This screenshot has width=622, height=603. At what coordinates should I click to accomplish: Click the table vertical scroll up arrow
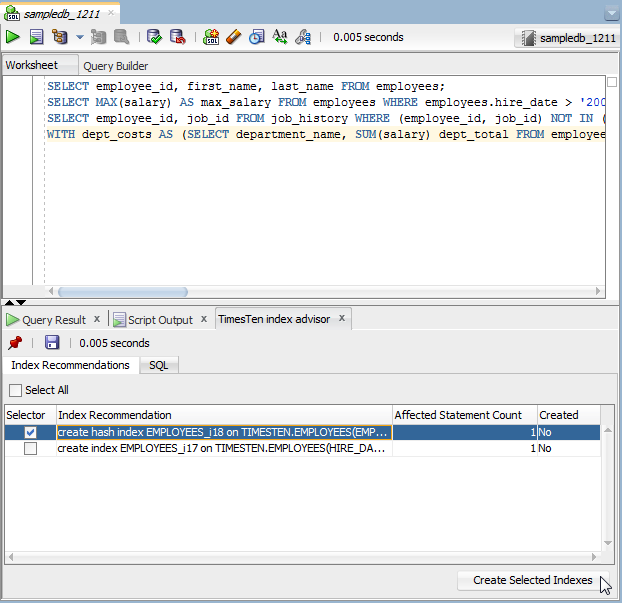608,430
